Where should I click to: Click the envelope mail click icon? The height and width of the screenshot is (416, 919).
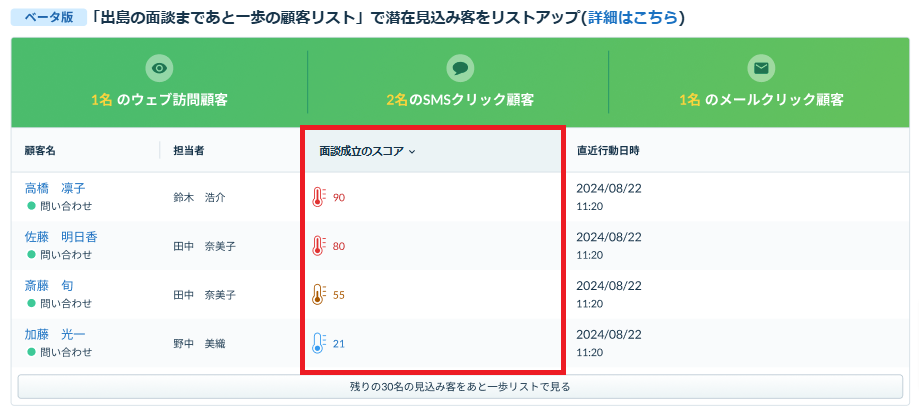761,69
